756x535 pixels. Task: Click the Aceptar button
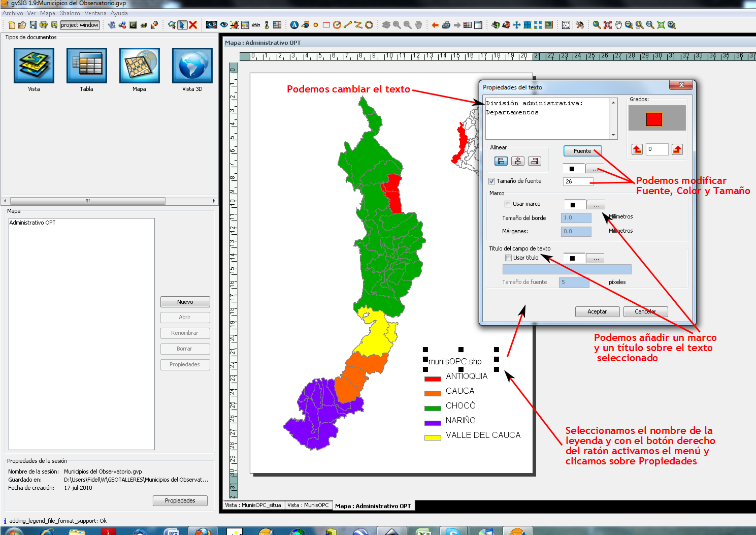point(597,312)
